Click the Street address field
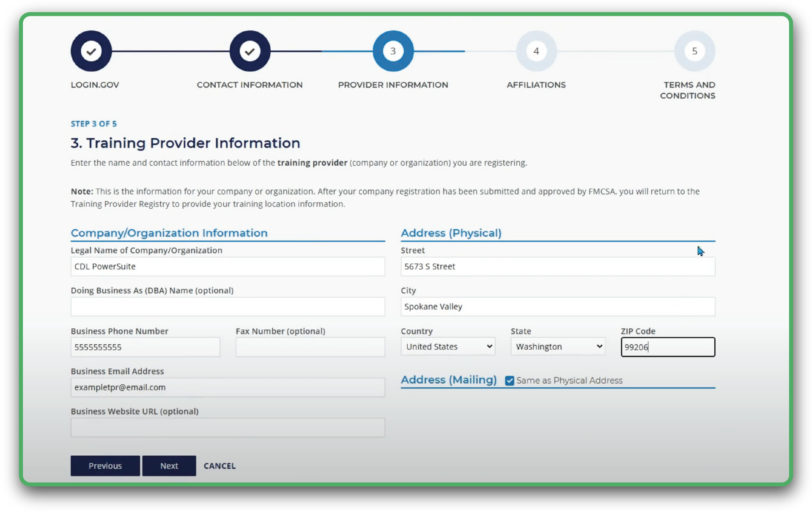 pyautogui.click(x=557, y=266)
